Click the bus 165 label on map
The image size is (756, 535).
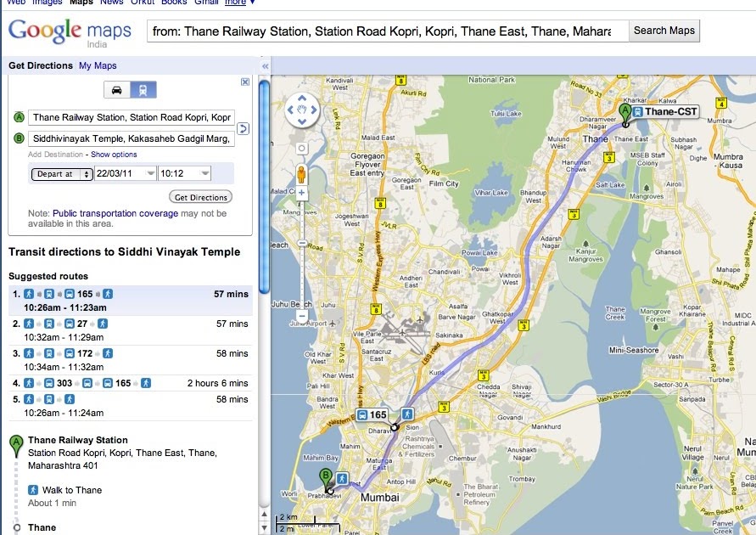[x=372, y=415]
